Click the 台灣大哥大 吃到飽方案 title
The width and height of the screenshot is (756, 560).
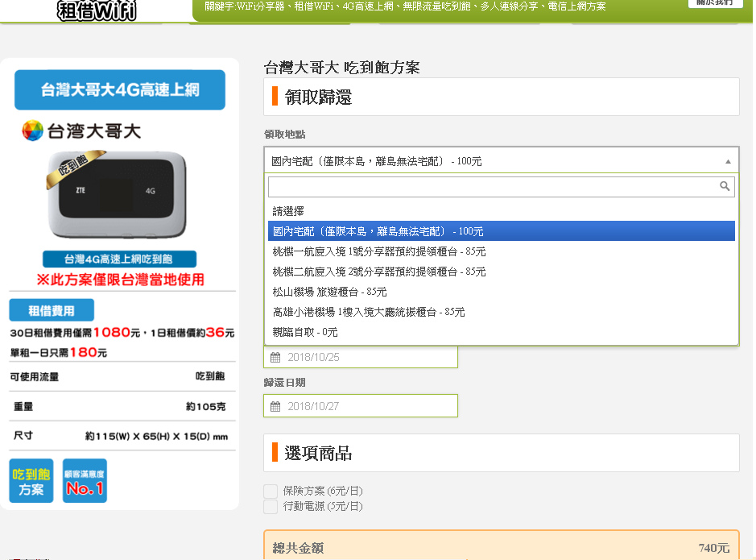(342, 68)
